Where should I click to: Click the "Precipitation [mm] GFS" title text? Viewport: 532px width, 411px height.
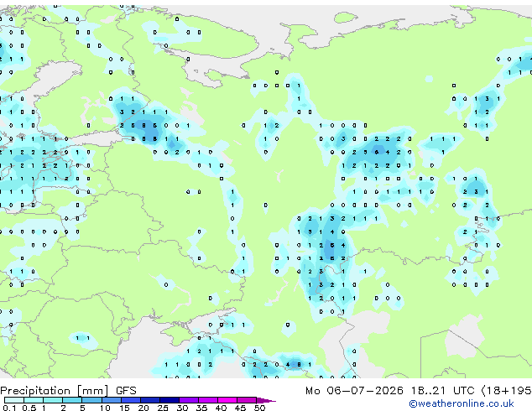pos(68,391)
